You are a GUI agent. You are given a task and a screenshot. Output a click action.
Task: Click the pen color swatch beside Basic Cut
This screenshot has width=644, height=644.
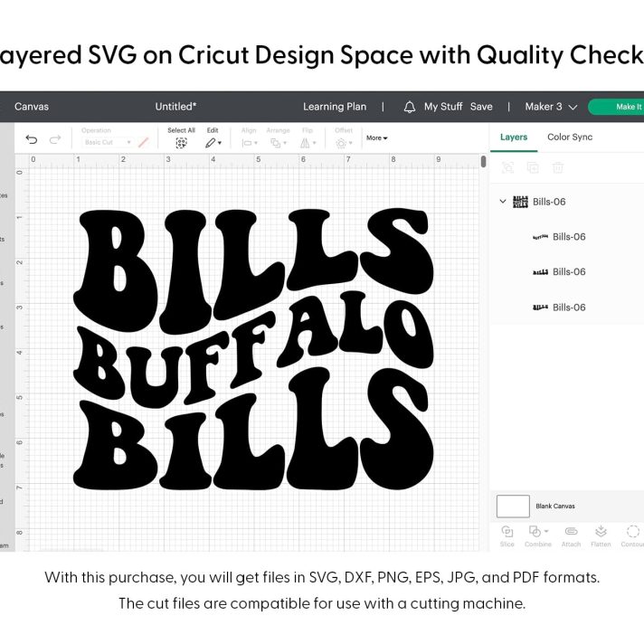tap(143, 143)
